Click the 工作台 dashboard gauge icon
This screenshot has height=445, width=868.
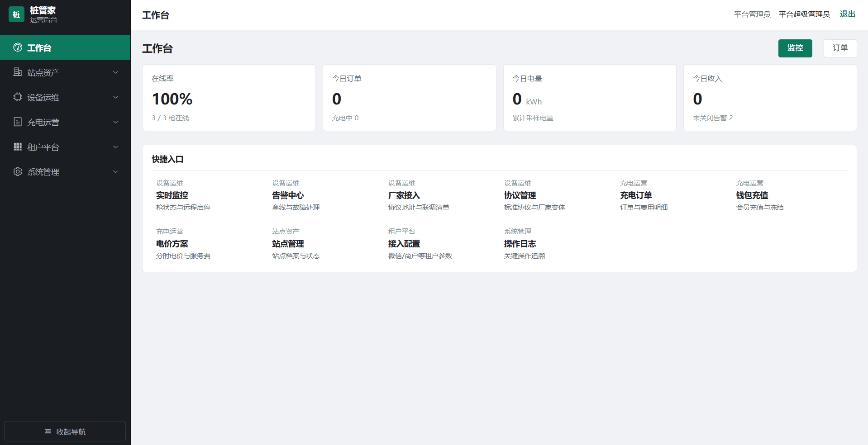coord(18,47)
